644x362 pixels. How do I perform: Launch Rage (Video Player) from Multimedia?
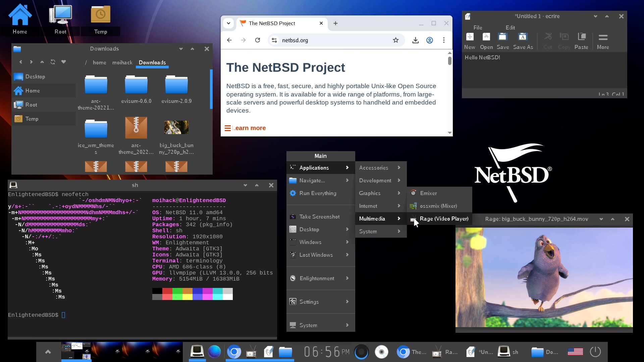point(439,219)
